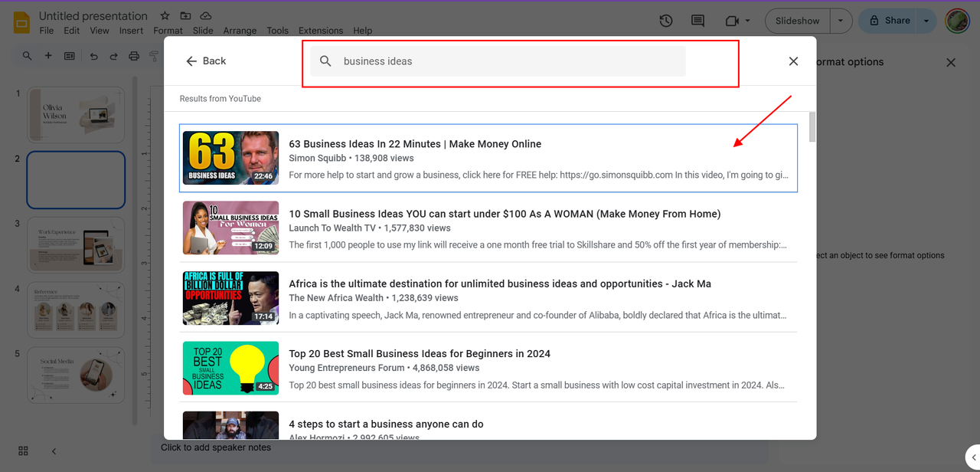Click the move to folder icon
The width and height of the screenshot is (980, 472).
point(185,16)
